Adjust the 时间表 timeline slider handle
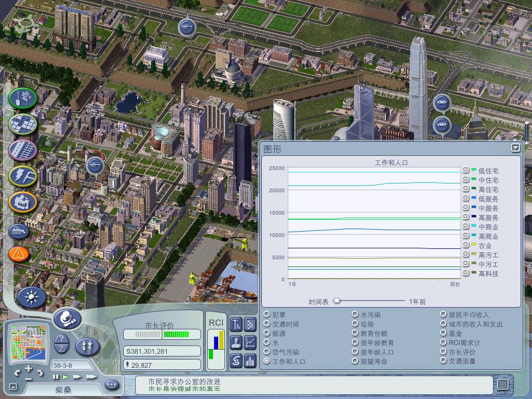The height and width of the screenshot is (399, 532). point(337,300)
